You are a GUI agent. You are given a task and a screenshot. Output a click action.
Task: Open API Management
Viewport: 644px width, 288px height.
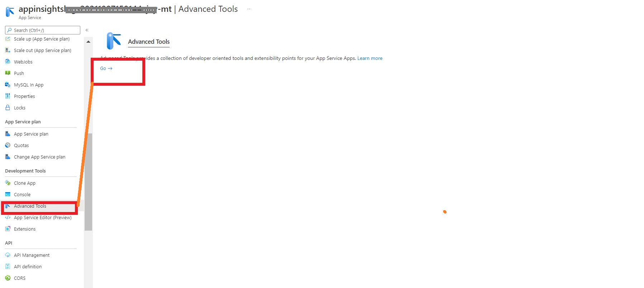[32, 255]
